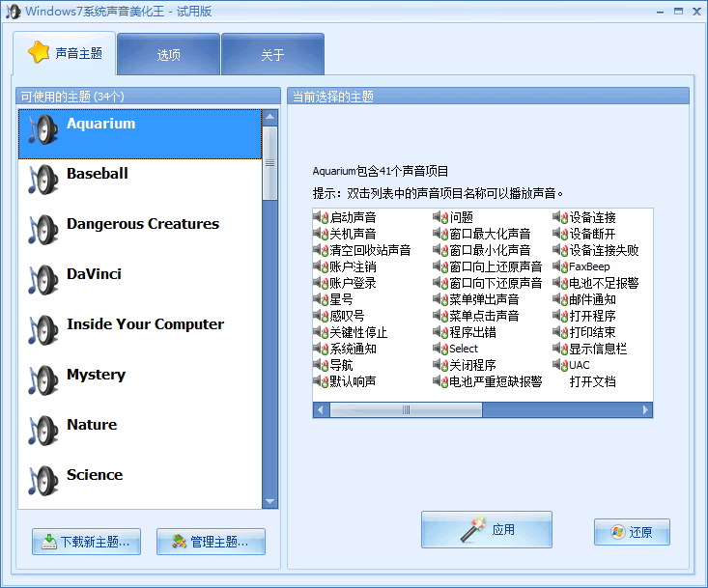The width and height of the screenshot is (708, 588).
Task: Click the Select sound item text
Action: (464, 349)
